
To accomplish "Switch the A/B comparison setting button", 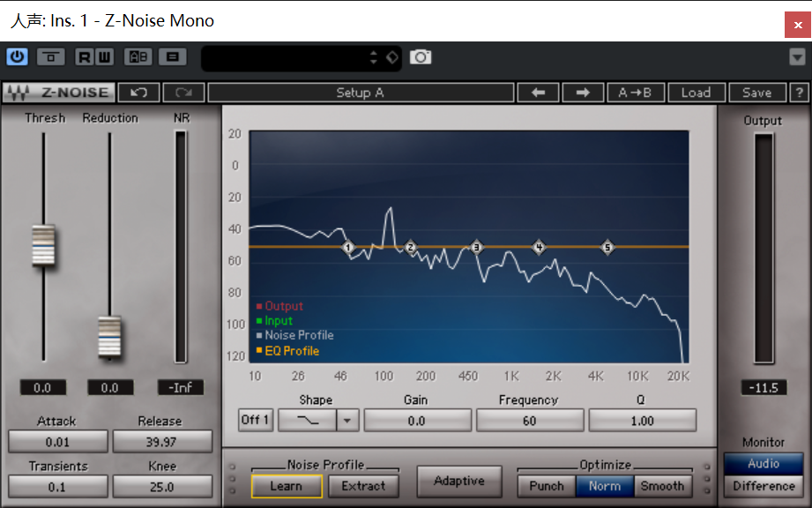I will 138,56.
